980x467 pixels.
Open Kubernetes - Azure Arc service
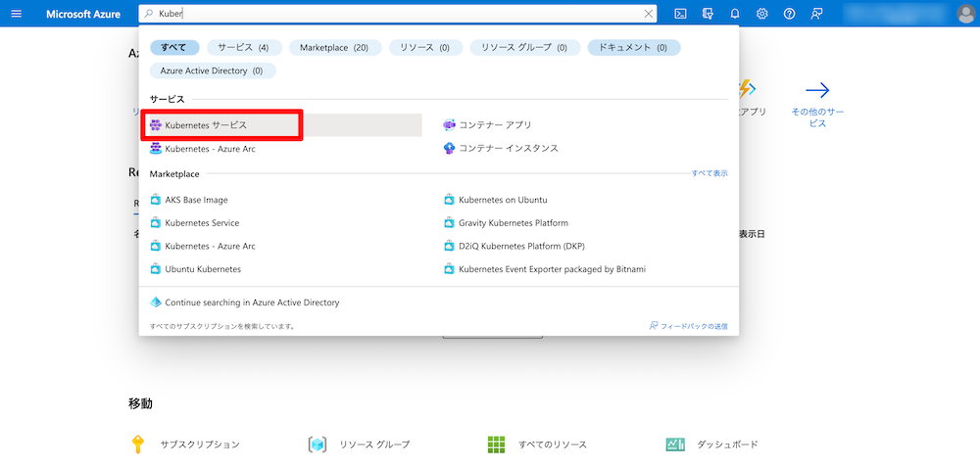pos(210,149)
